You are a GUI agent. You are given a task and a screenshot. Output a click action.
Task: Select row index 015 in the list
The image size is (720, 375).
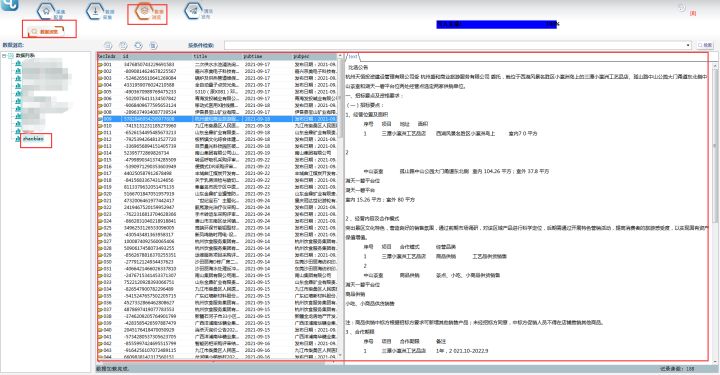(x=108, y=160)
